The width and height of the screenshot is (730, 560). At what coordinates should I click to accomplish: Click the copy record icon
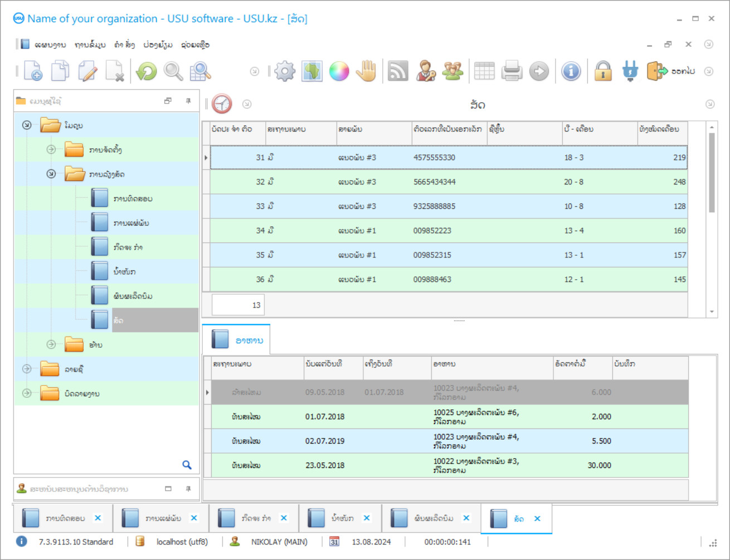click(x=60, y=71)
